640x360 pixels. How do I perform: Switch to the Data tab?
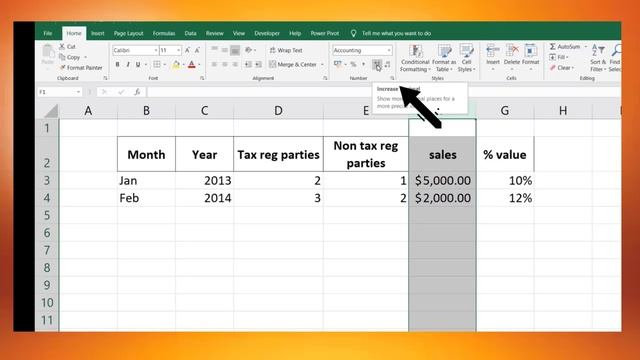(x=190, y=33)
